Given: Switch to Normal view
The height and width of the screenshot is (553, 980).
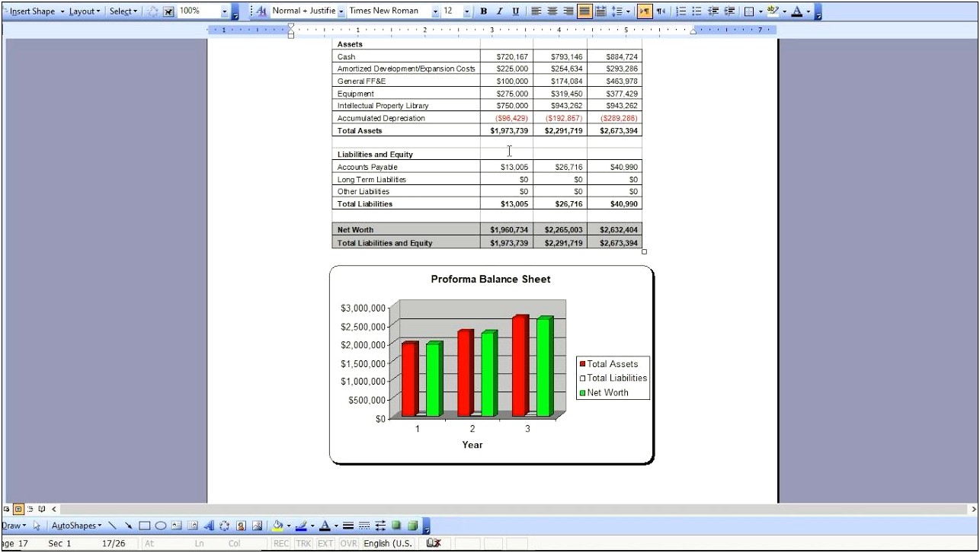Looking at the screenshot, I should (7, 509).
